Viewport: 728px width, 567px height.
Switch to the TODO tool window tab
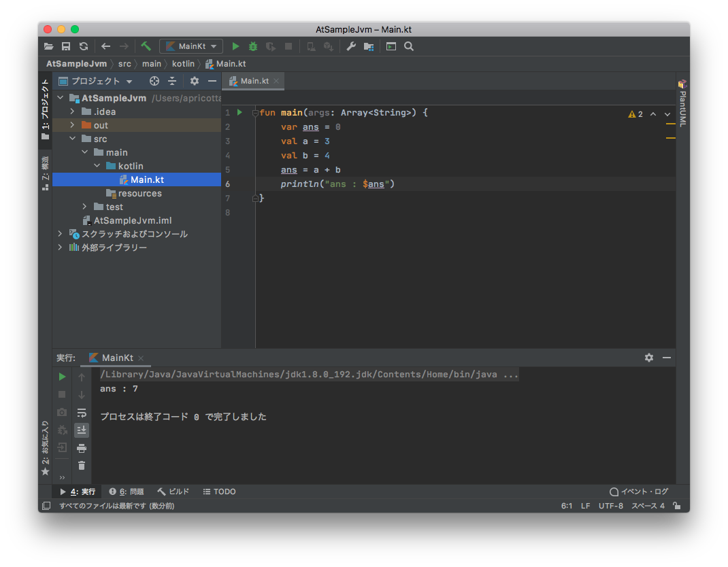tap(219, 492)
